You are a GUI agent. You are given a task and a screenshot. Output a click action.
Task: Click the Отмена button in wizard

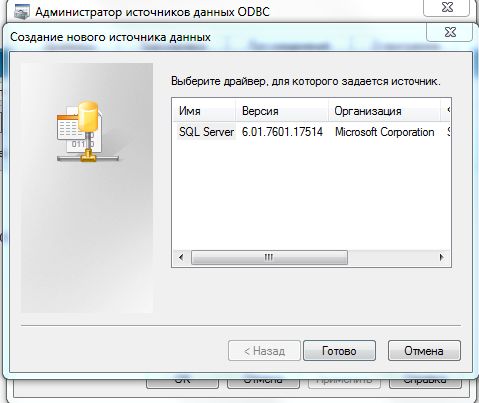(424, 351)
